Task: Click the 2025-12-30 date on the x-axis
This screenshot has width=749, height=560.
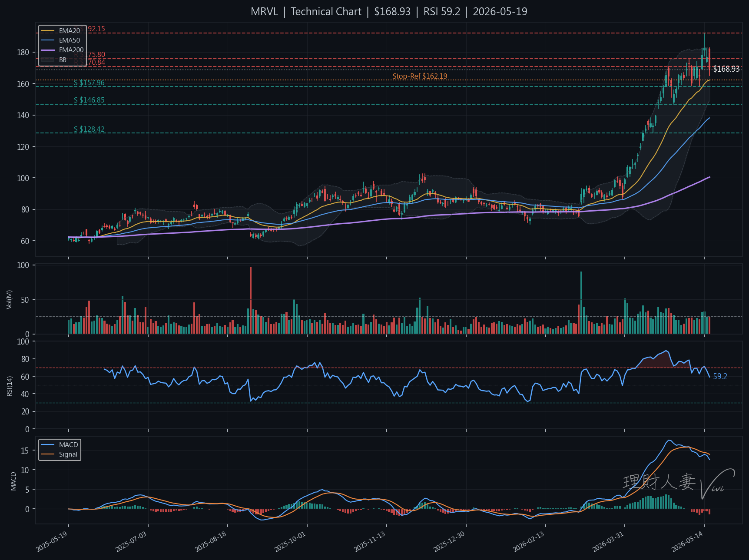Action: [x=450, y=541]
